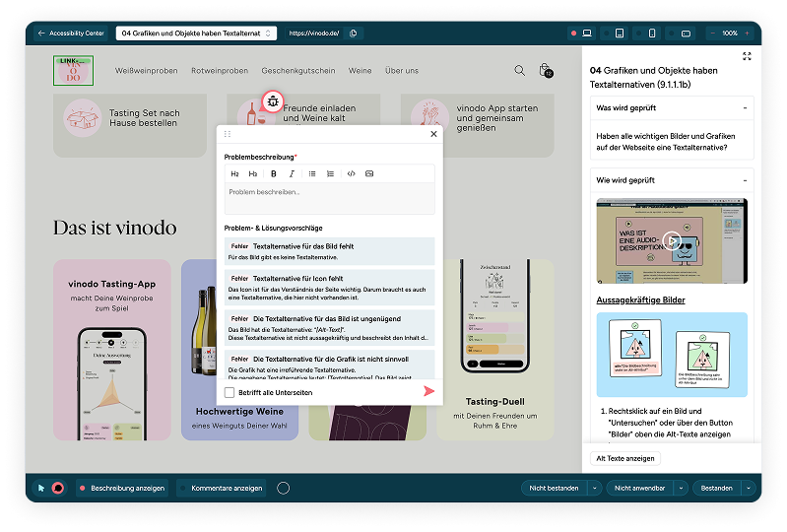This screenshot has width=787, height=532.
Task: Select the pointer cursor tool
Action: tap(41, 488)
